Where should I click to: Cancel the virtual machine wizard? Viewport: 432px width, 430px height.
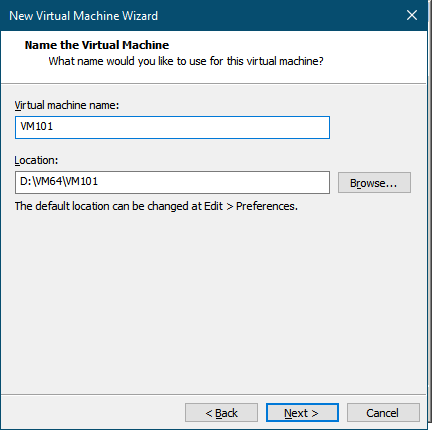pos(383,413)
